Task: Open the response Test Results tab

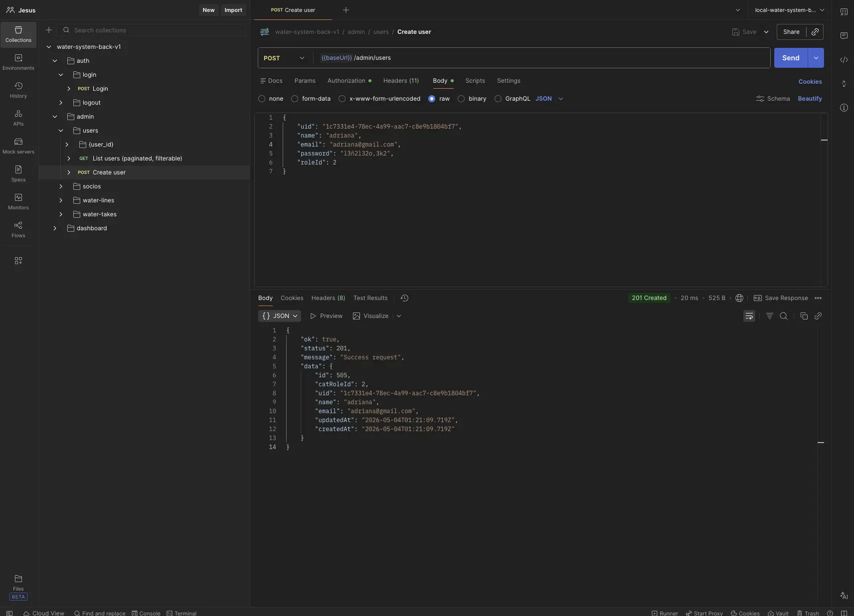Action: [x=370, y=298]
